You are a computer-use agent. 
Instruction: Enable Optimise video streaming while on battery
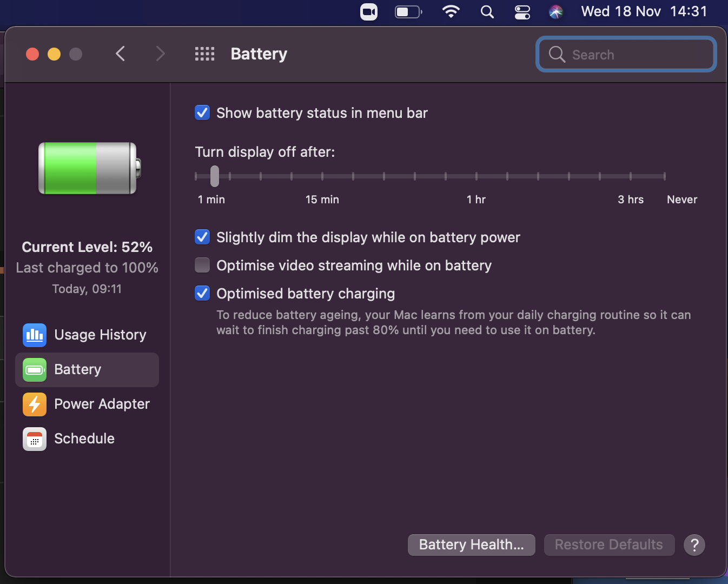202,265
